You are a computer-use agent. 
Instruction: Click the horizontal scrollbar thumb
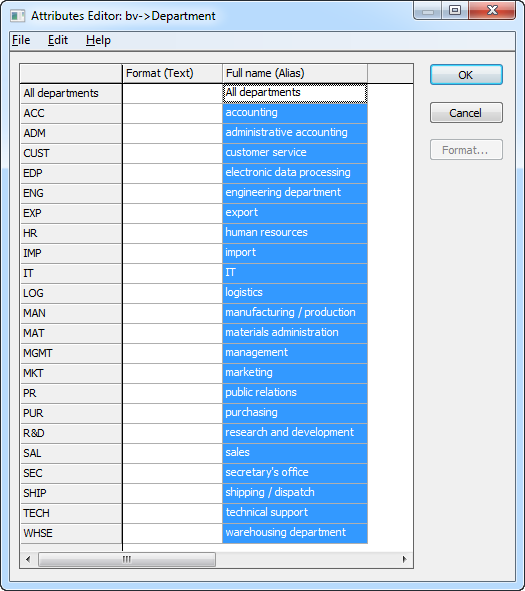127,559
